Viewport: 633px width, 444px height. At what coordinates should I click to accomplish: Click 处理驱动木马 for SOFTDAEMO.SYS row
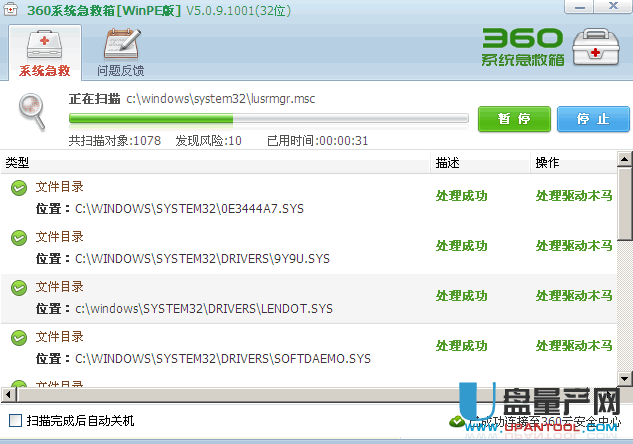click(574, 346)
